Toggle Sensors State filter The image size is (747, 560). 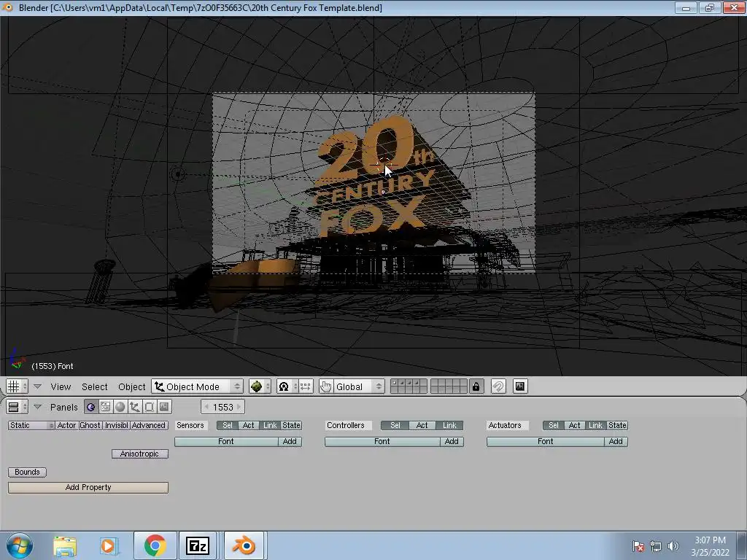click(x=291, y=425)
